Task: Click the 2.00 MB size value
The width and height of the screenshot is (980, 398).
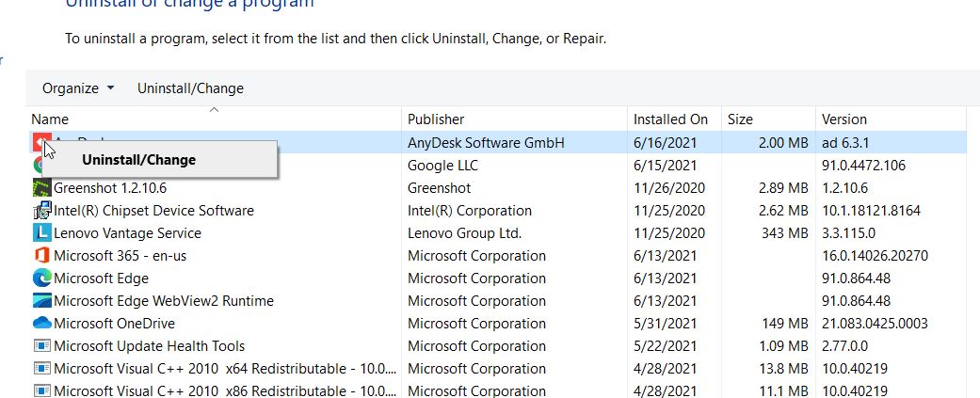Action: tap(784, 143)
